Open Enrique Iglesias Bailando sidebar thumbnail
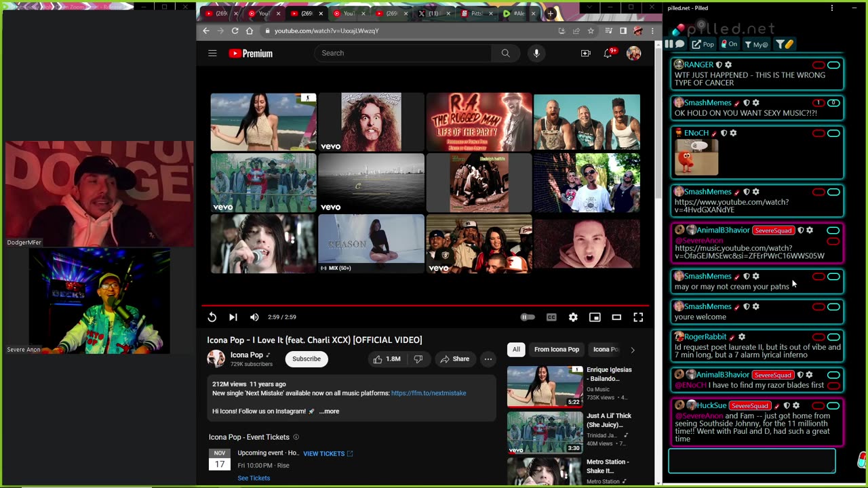The width and height of the screenshot is (868, 488). (545, 386)
